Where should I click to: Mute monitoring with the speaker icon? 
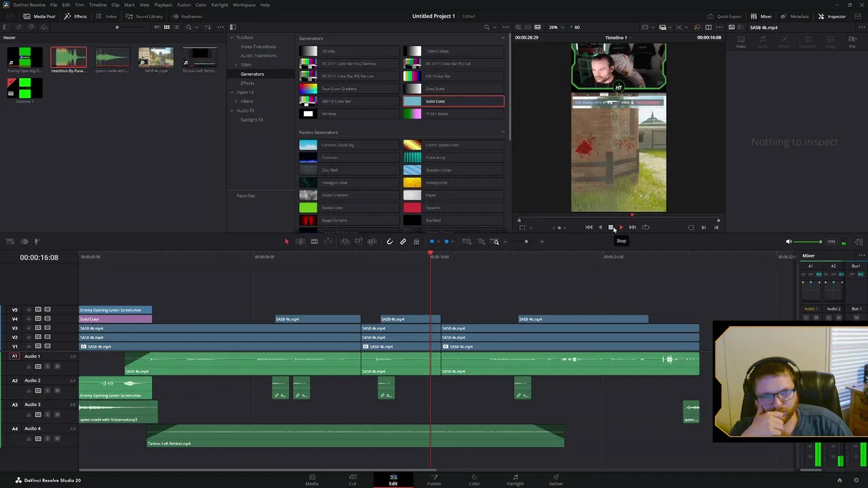click(789, 241)
